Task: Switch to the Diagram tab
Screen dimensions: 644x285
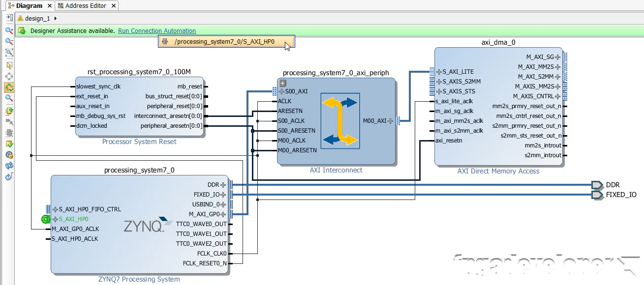Action: point(27,6)
